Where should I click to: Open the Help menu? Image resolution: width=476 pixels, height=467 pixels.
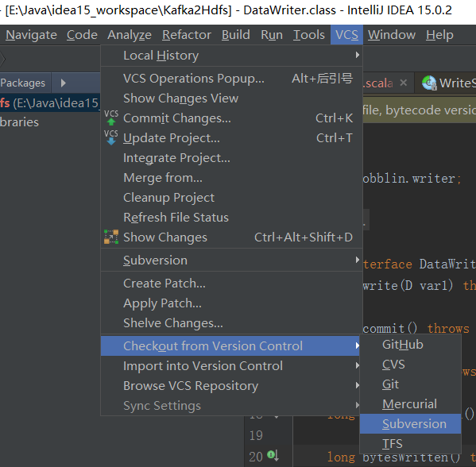439,35
